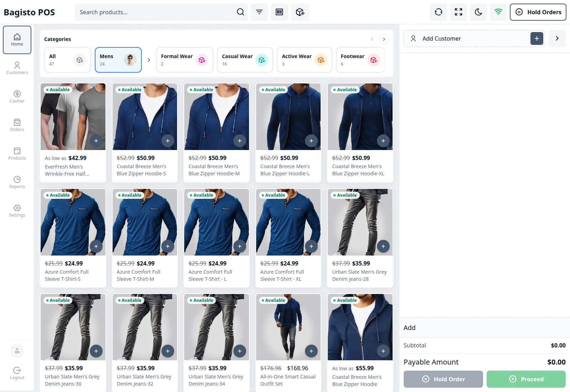Screen dimensions: 570x392
Task: Add All-in-One Smart Casual Outfit Set
Action: click(x=311, y=351)
